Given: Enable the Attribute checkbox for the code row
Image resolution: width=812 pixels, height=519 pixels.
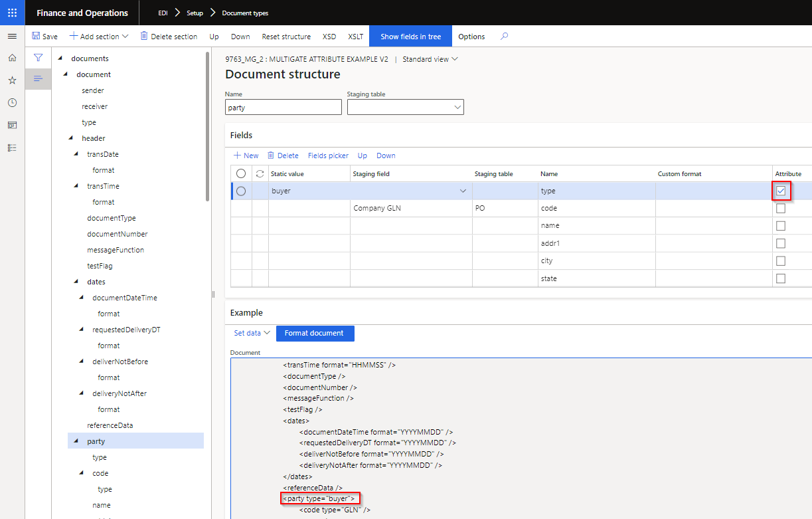Looking at the screenshot, I should click(x=780, y=208).
